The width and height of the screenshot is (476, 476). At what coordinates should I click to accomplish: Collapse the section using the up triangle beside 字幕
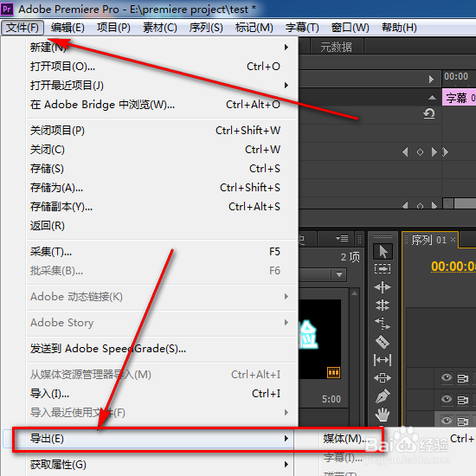[432, 98]
